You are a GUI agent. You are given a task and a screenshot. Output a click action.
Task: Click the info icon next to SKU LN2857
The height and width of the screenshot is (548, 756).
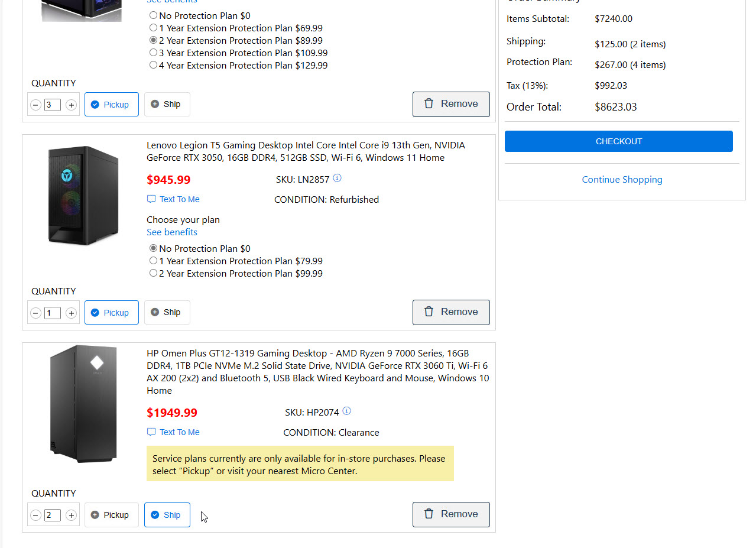338,179
